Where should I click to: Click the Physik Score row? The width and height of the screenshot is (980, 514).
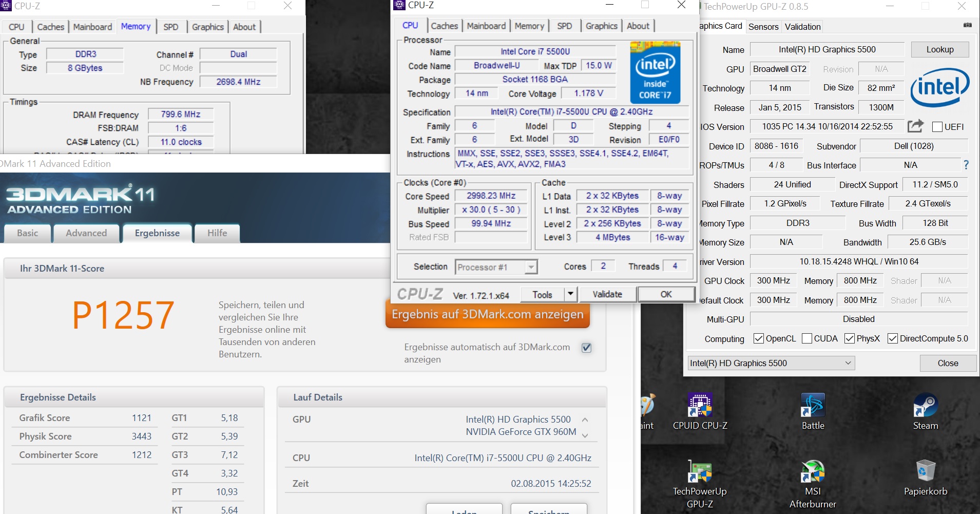85,436
